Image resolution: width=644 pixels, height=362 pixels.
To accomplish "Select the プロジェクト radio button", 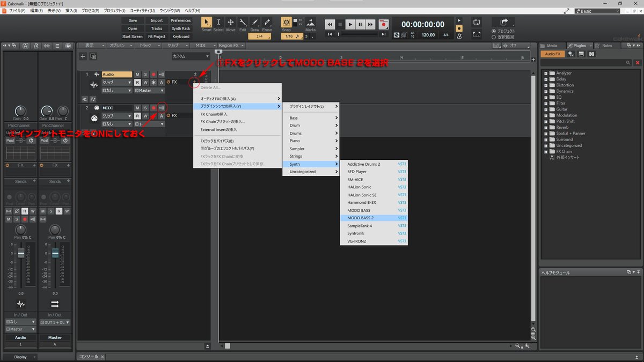I will 494,31.
